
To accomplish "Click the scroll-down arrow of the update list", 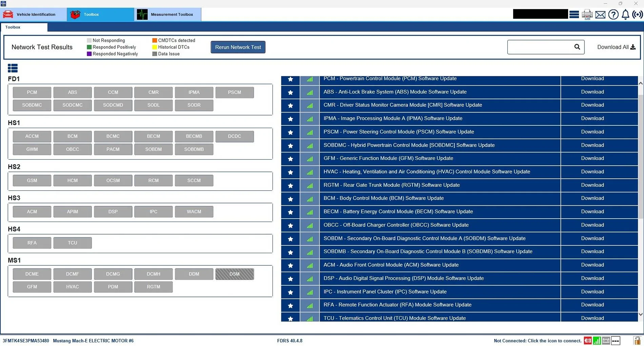I will 640,314.
